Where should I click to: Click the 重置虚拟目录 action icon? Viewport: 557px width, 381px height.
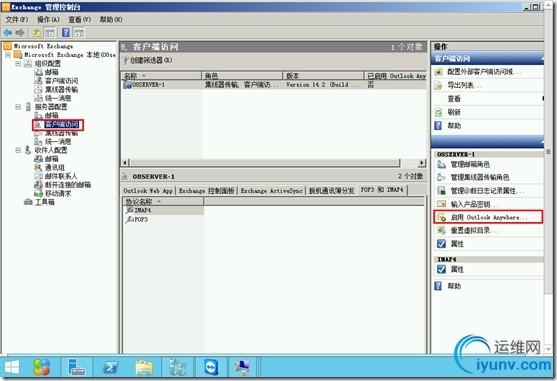[441, 230]
